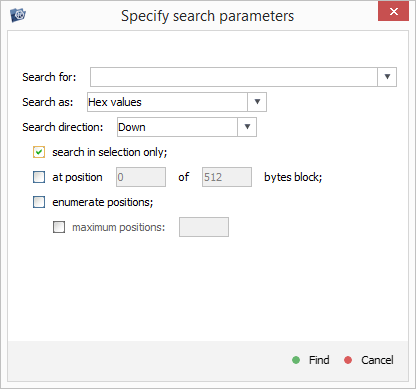This screenshot has height=389, width=416.
Task: Focus the 'Search for' text field
Action: click(234, 77)
